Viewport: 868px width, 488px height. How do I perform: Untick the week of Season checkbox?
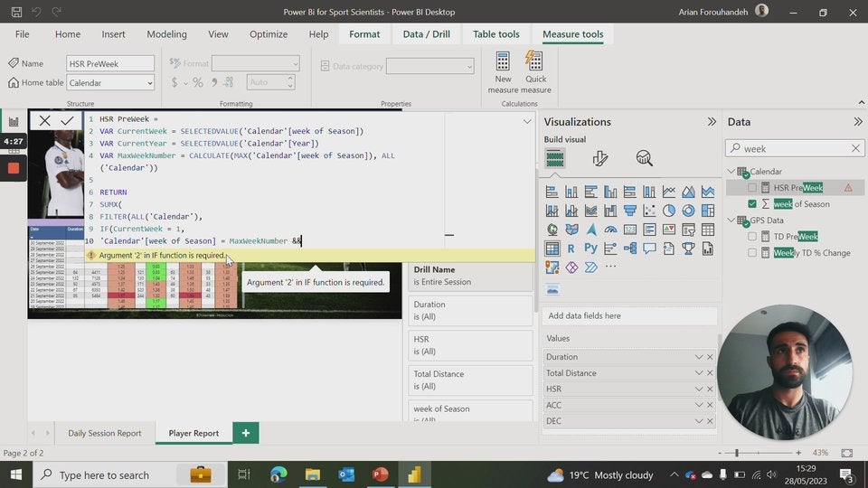[x=751, y=204]
